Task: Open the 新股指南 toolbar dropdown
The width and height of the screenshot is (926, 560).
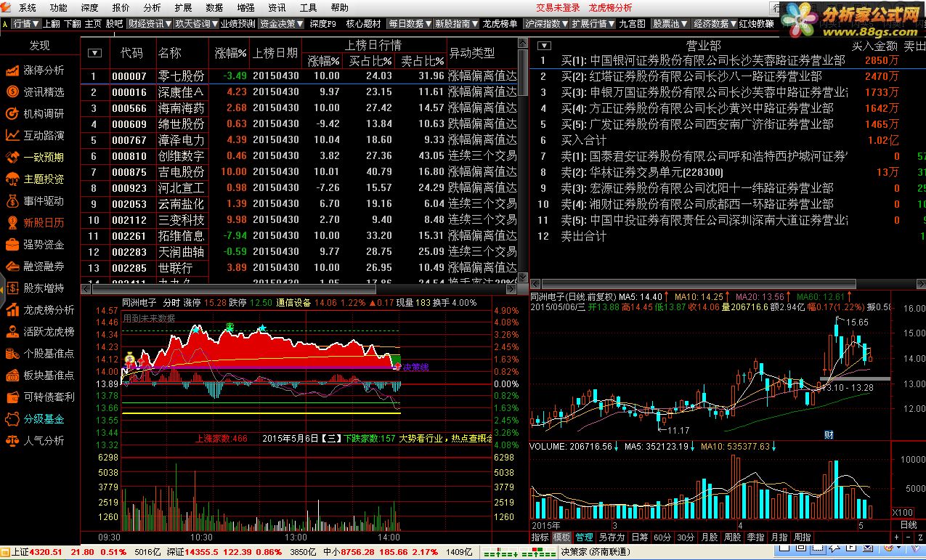Action: (456, 23)
